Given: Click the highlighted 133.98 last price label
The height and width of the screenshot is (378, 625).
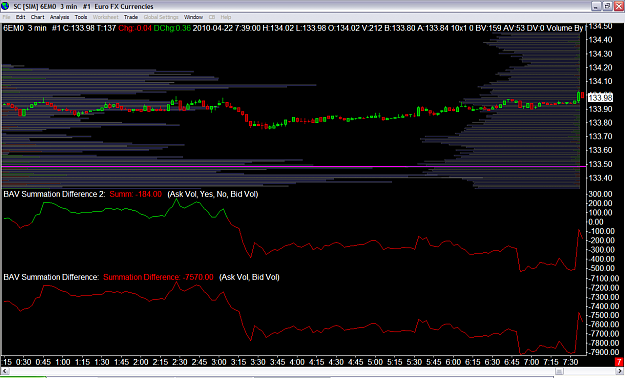Looking at the screenshot, I should 600,98.
